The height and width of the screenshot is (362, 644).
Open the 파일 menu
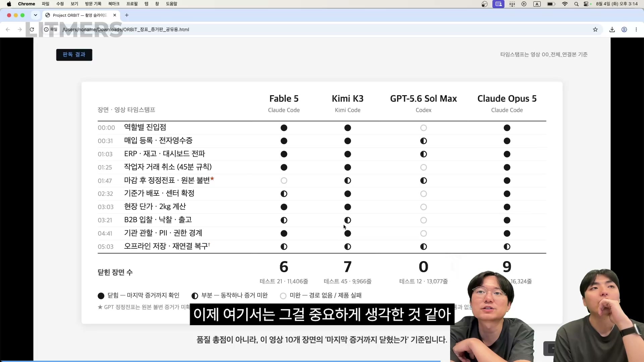pyautogui.click(x=46, y=4)
